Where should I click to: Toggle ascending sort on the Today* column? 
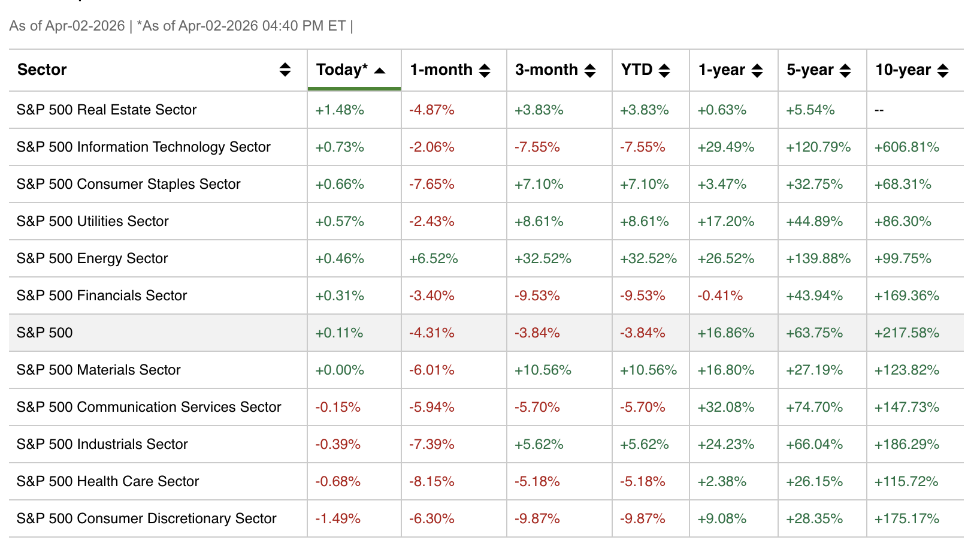pyautogui.click(x=380, y=70)
